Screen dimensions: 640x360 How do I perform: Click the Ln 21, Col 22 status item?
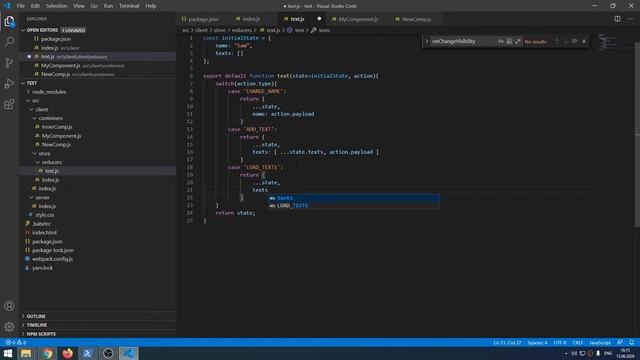coord(507,342)
